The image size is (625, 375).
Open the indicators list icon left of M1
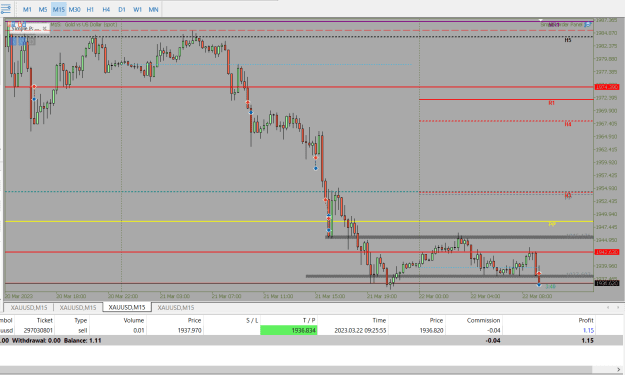pos(6,9)
